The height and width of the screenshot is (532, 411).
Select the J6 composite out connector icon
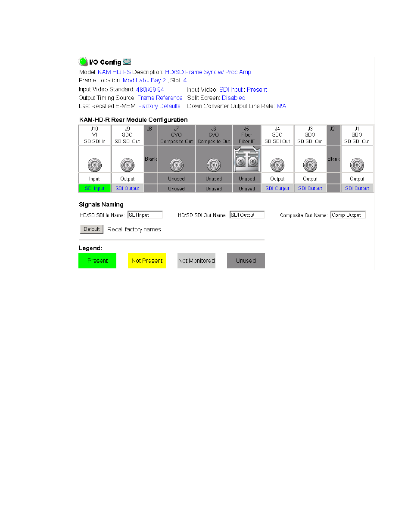coord(214,165)
